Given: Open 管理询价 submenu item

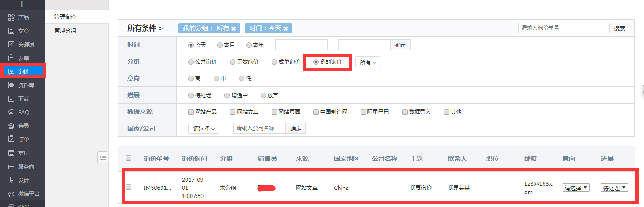Looking at the screenshot, I should (x=65, y=17).
